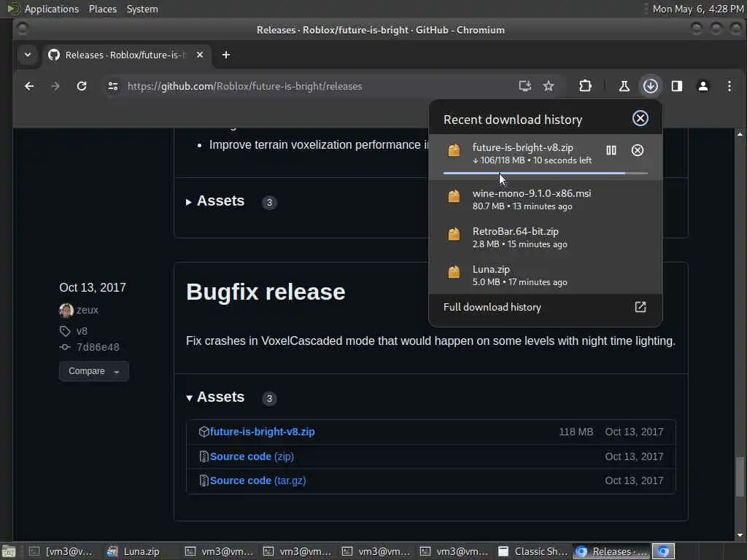747x560 pixels.
Task: Click the 118 MB size text
Action: coord(576,432)
